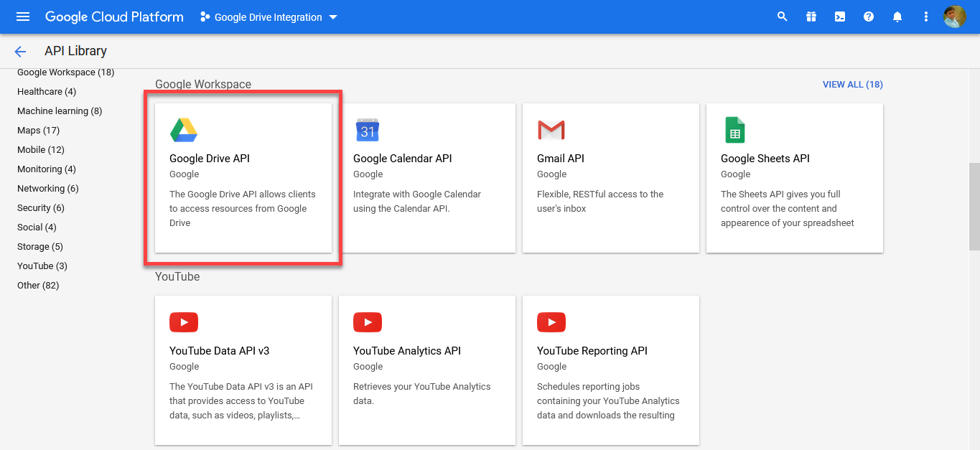Open the gift free trial icon
This screenshot has height=450, width=980.
tap(811, 17)
